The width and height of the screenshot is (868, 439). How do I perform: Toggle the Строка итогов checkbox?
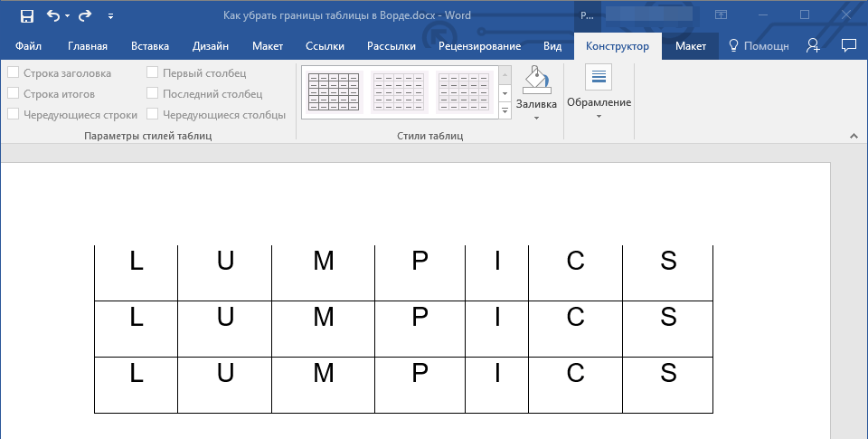pos(14,94)
